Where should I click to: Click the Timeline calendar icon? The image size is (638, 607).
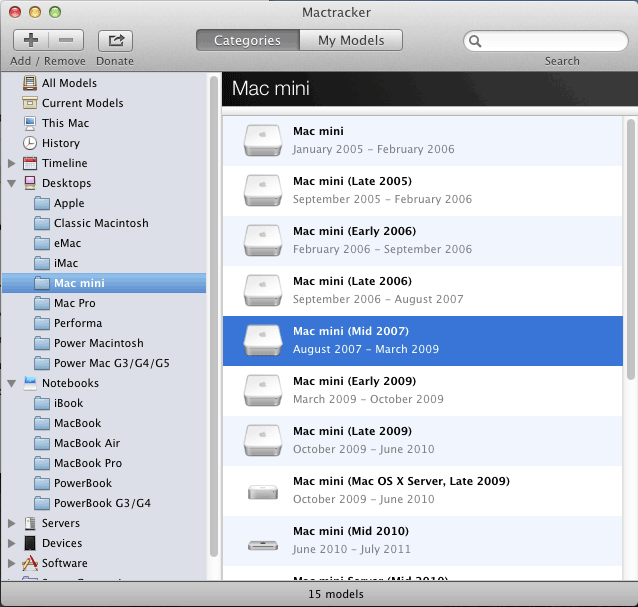pos(30,163)
